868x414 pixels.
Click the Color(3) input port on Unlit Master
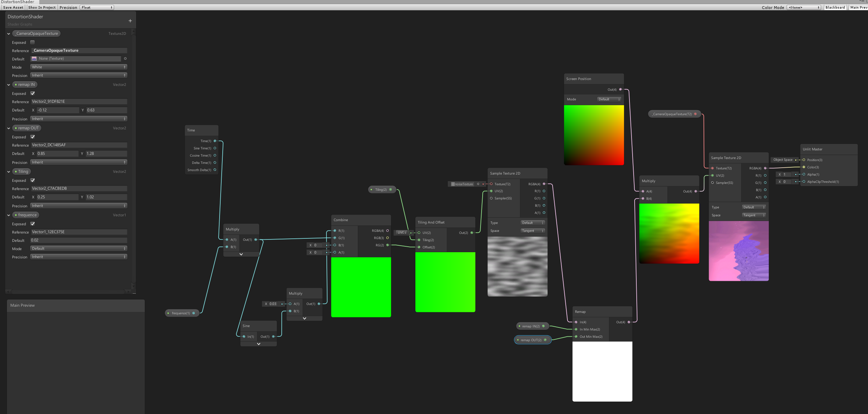click(x=804, y=167)
